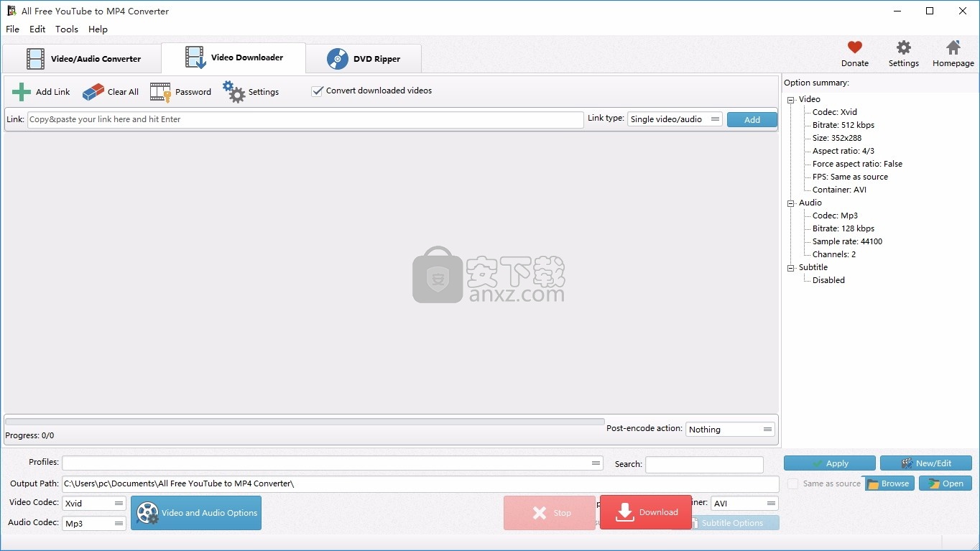Select 'Force aspect ratio: False' row
980x551 pixels.
pyautogui.click(x=857, y=164)
